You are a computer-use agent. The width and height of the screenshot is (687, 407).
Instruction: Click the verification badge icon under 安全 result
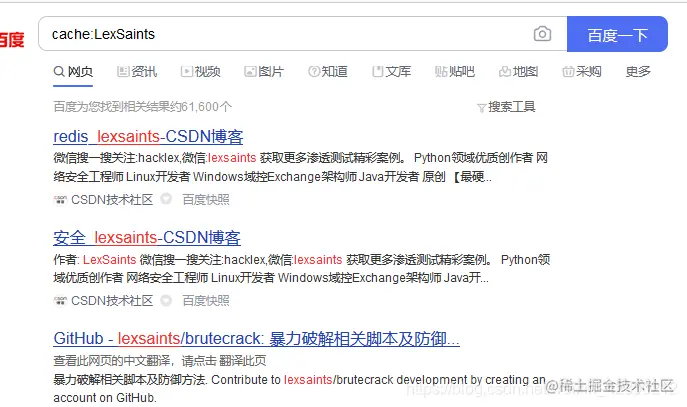(x=166, y=300)
